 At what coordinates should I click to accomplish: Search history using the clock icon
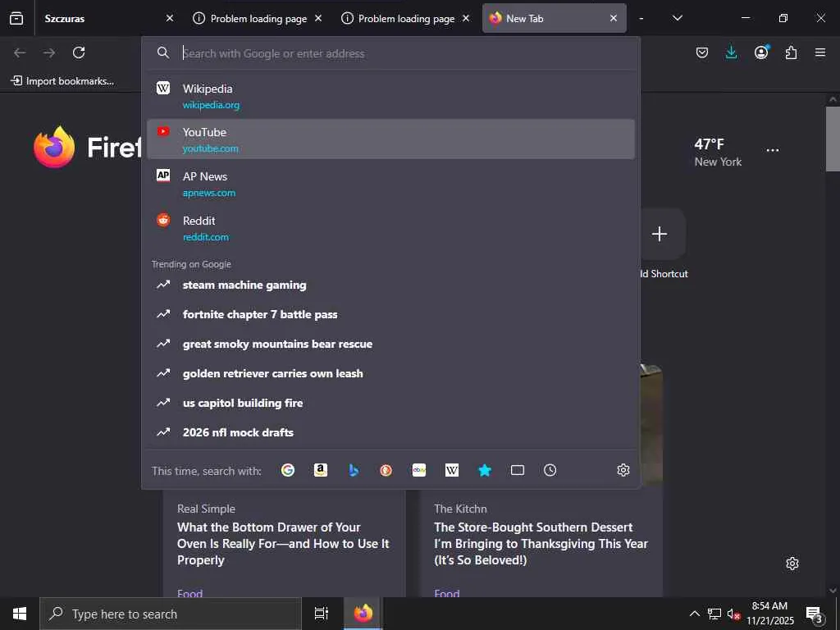pos(550,470)
